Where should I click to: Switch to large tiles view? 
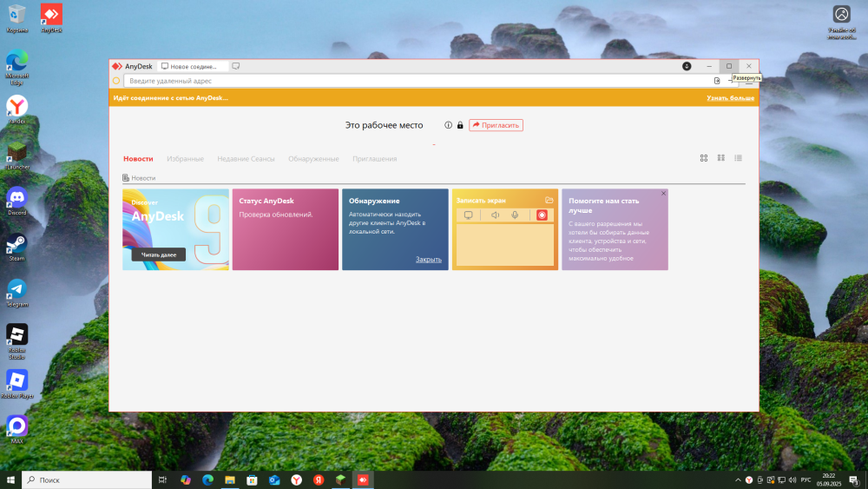704,158
